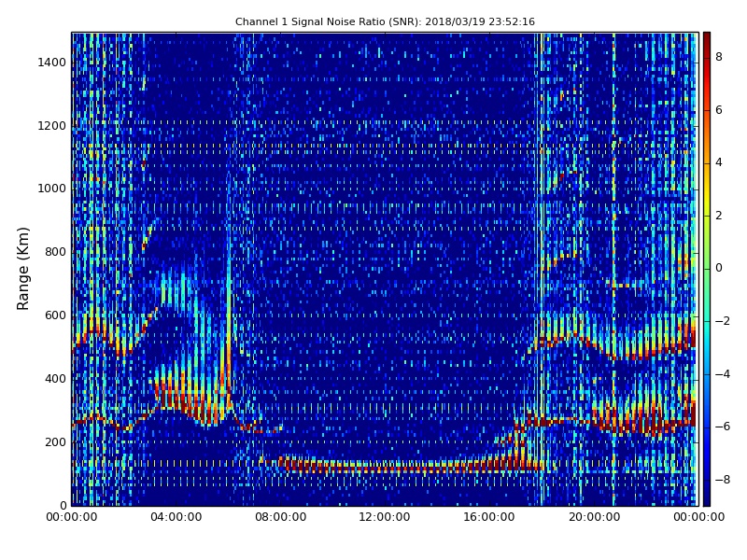
Task: Click the 20:00:00 time axis label
Action: pos(594,517)
